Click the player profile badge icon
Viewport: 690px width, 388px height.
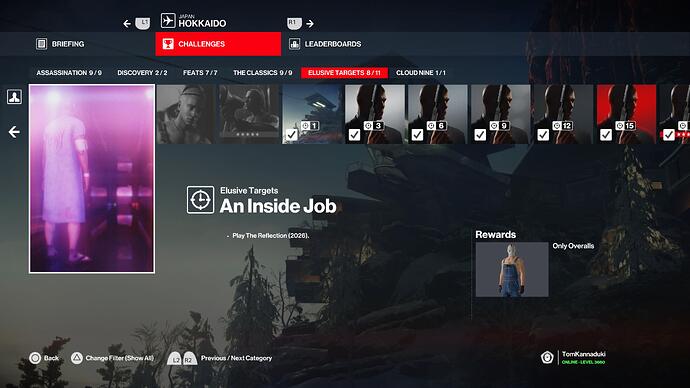tap(547, 358)
